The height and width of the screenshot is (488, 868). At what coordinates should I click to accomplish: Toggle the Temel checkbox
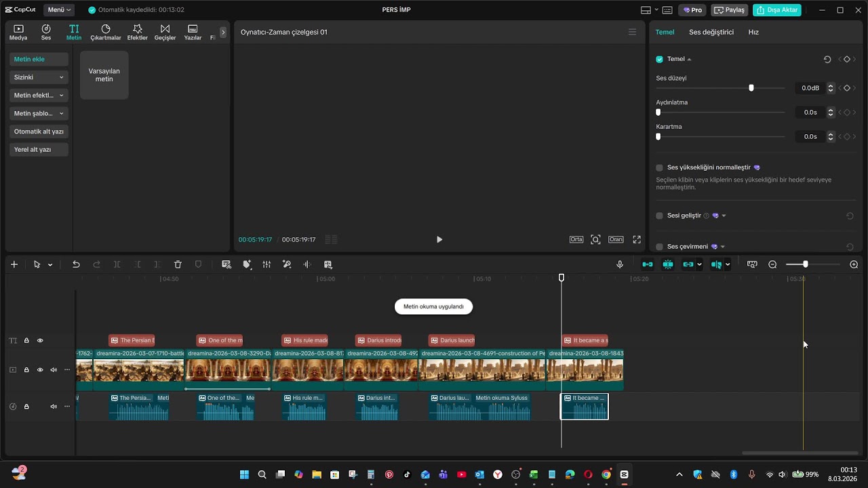coord(659,59)
